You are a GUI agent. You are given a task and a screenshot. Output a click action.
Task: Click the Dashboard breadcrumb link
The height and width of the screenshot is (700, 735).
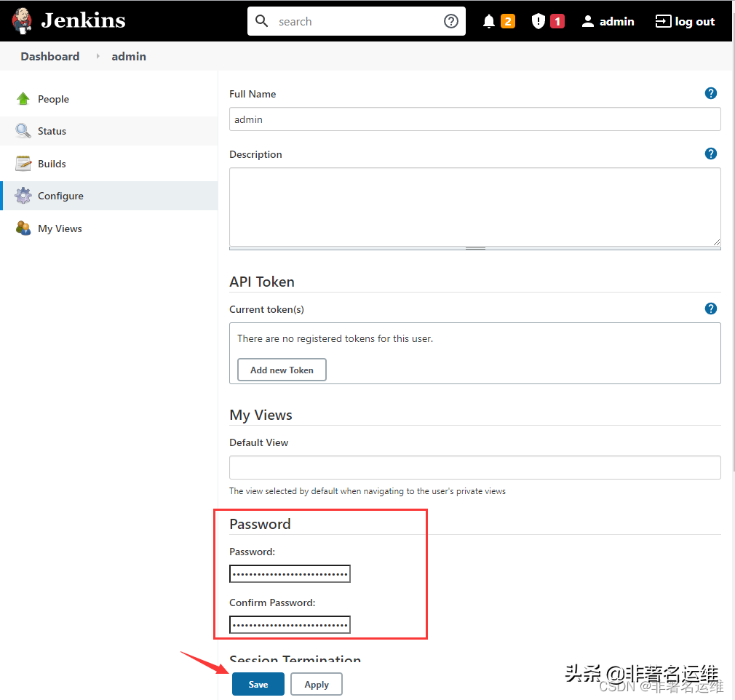49,56
